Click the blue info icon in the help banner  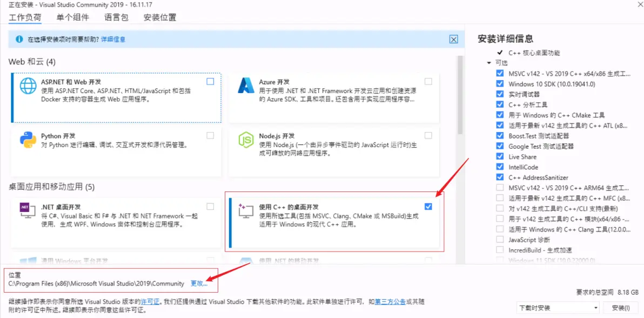tap(18, 39)
